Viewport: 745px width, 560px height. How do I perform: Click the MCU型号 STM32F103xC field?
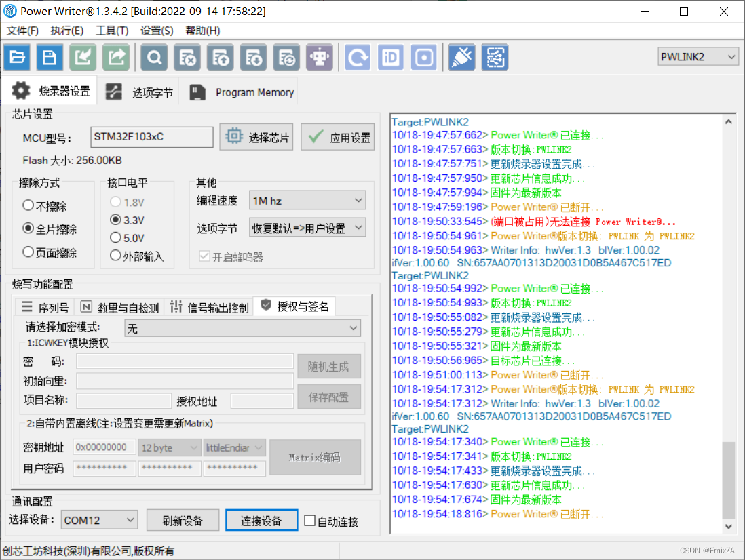[152, 137]
